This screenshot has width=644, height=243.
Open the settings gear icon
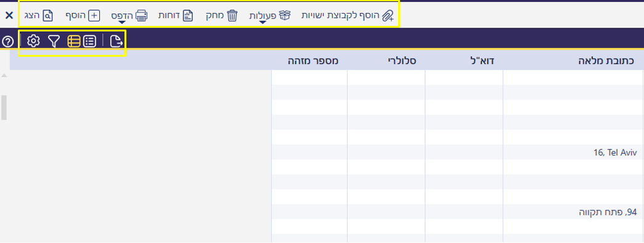[x=33, y=41]
